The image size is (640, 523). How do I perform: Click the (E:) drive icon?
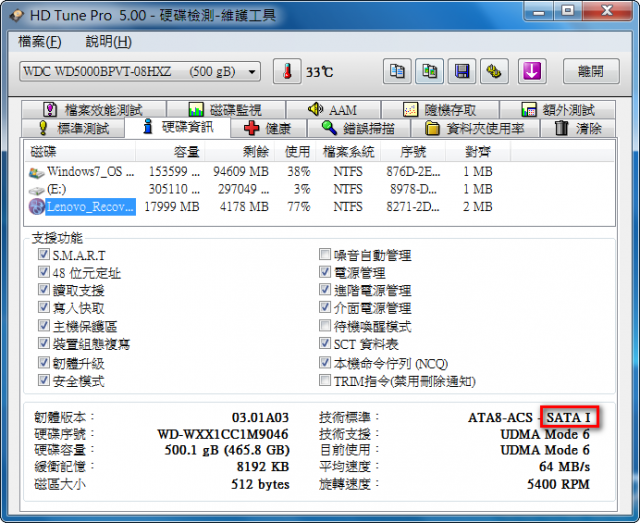pyautogui.click(x=37, y=190)
